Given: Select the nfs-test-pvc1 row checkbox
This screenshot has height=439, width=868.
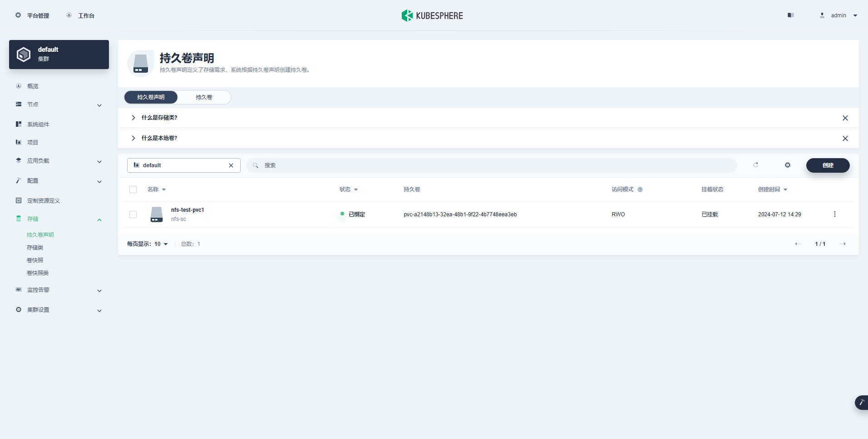Looking at the screenshot, I should coord(133,215).
